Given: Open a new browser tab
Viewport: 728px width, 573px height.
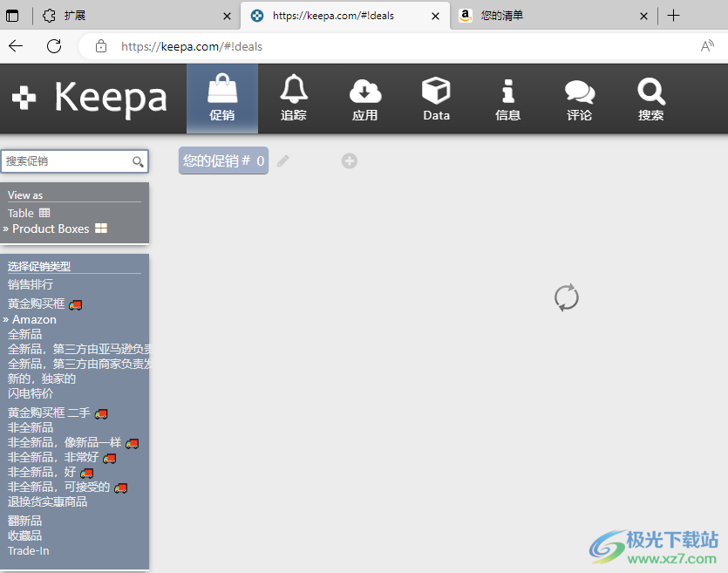Looking at the screenshot, I should pyautogui.click(x=673, y=16).
